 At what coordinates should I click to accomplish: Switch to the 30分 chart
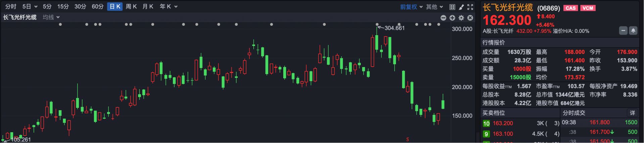click(x=80, y=7)
